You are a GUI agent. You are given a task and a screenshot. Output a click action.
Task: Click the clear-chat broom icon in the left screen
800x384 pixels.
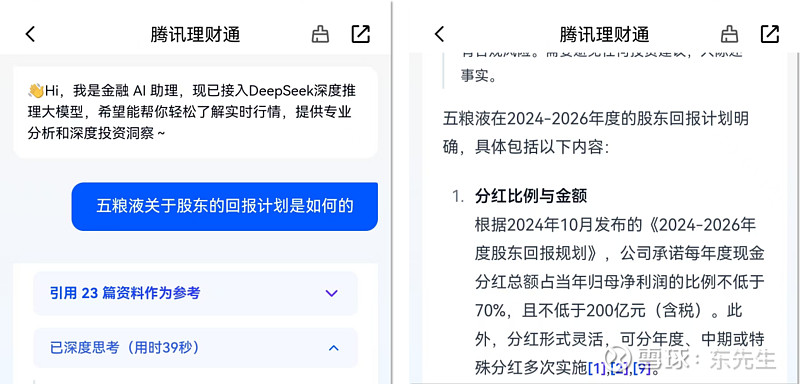tap(320, 34)
